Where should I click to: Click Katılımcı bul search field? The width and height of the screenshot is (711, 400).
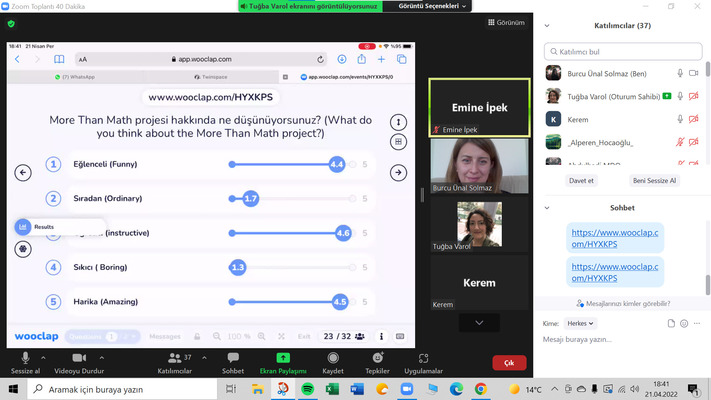623,52
